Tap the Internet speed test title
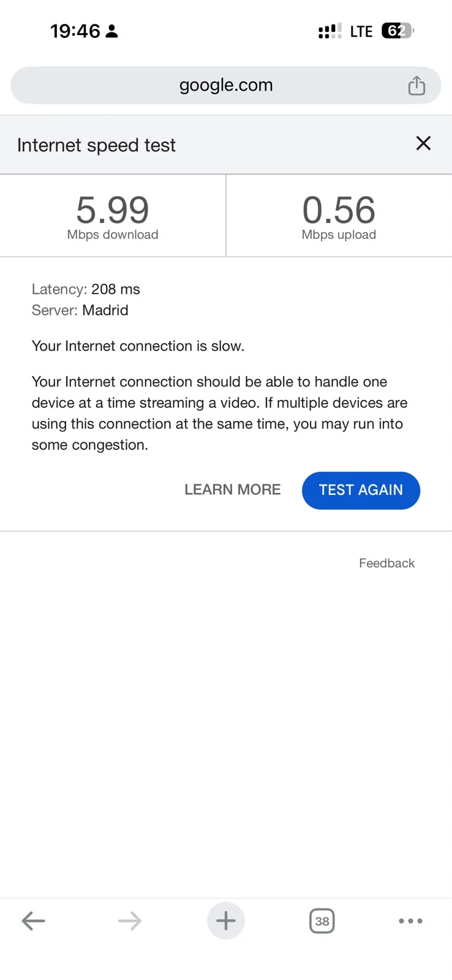This screenshot has height=980, width=452. [96, 145]
